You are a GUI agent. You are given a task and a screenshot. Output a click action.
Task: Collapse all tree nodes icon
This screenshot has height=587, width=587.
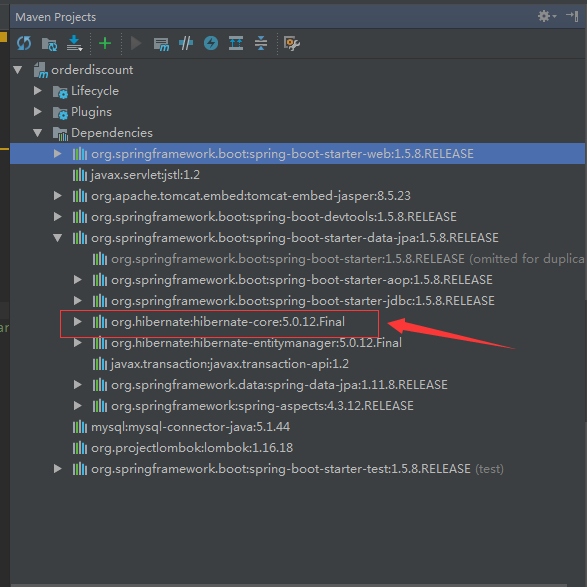coord(261,43)
